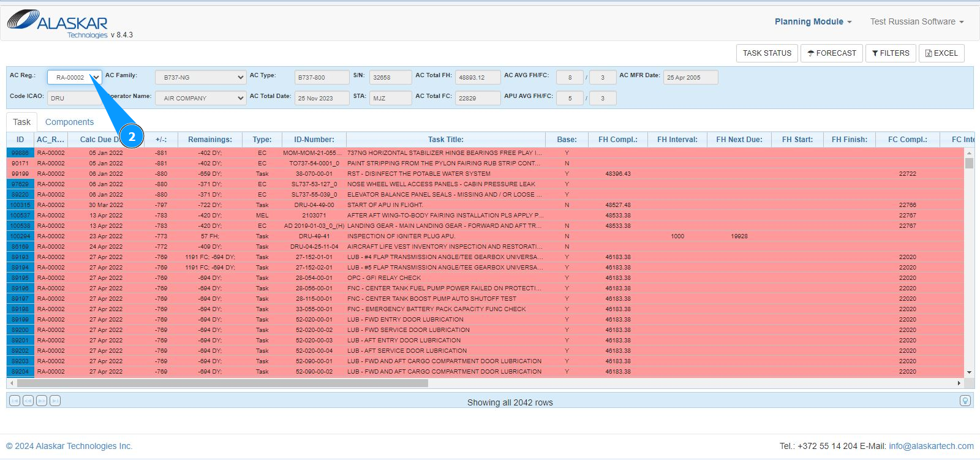The width and height of the screenshot is (980, 460).
Task: Click the Code ICAO field DRU
Action: pos(75,98)
